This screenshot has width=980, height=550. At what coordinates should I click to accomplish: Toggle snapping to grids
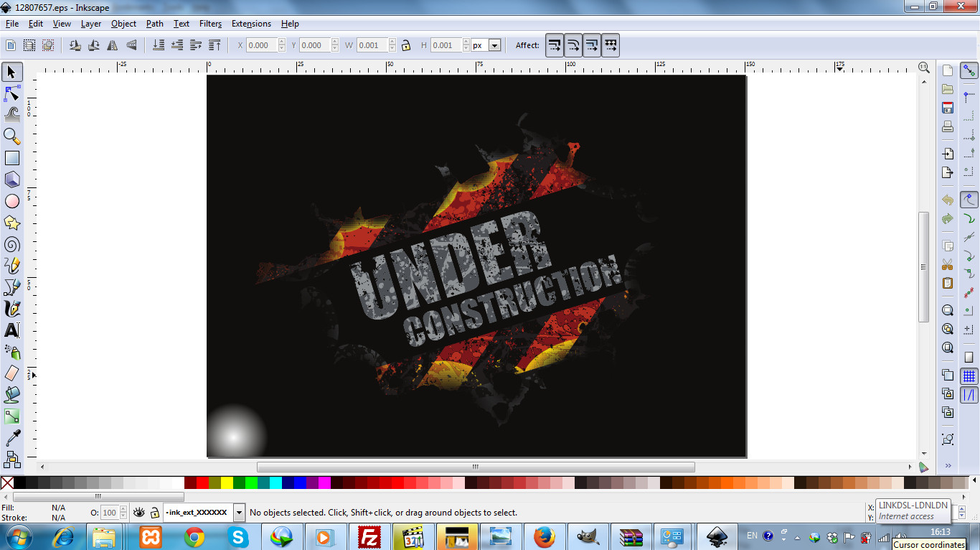click(969, 376)
